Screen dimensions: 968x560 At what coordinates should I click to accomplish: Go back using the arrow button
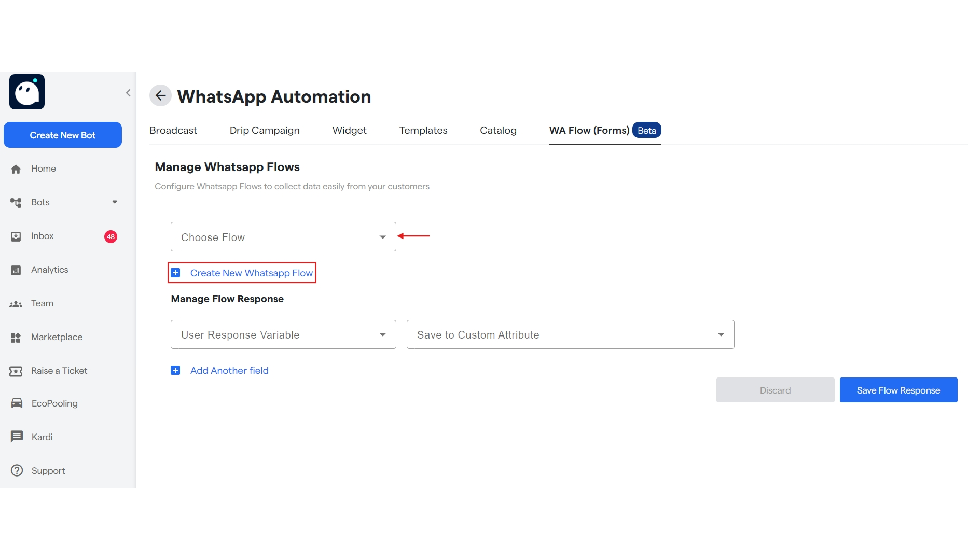tap(160, 95)
